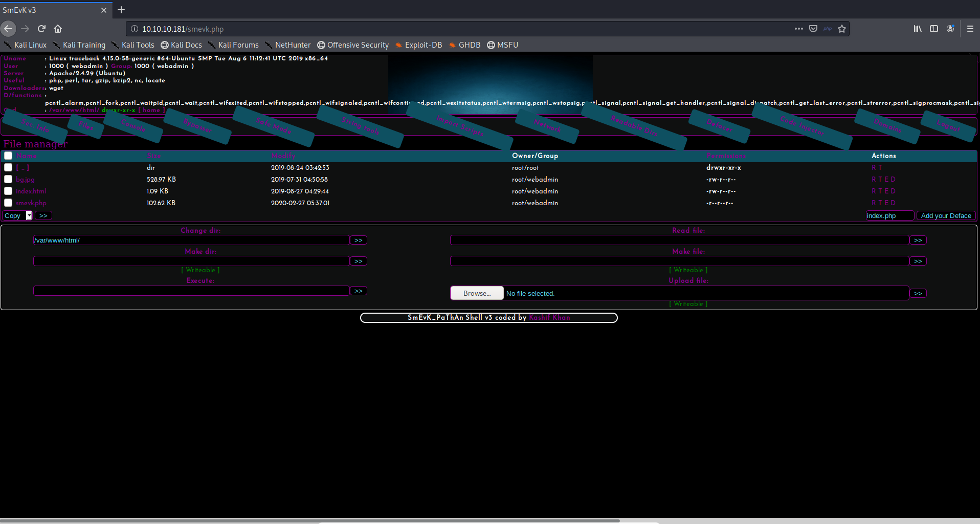This screenshot has height=524, width=980.
Task: Open the Kali Docs bookmark
Action: (181, 45)
